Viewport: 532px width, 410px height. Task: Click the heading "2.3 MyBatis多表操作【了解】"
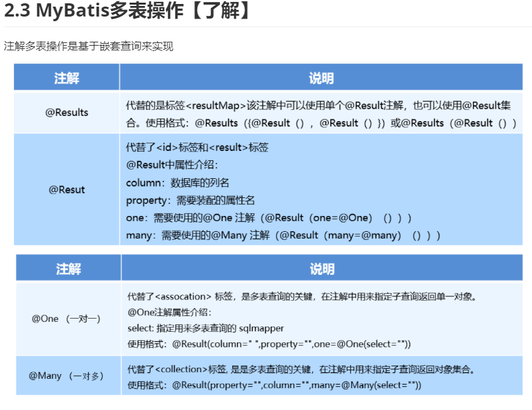point(128,10)
